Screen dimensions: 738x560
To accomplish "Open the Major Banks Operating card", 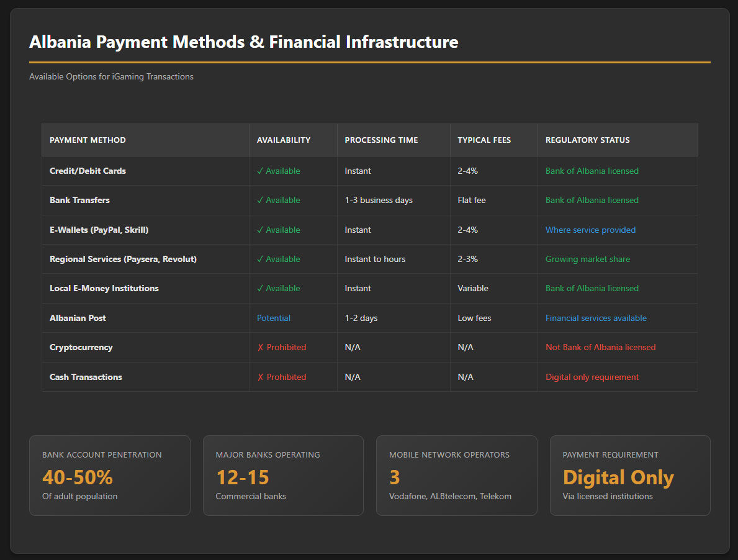I will 283,475.
